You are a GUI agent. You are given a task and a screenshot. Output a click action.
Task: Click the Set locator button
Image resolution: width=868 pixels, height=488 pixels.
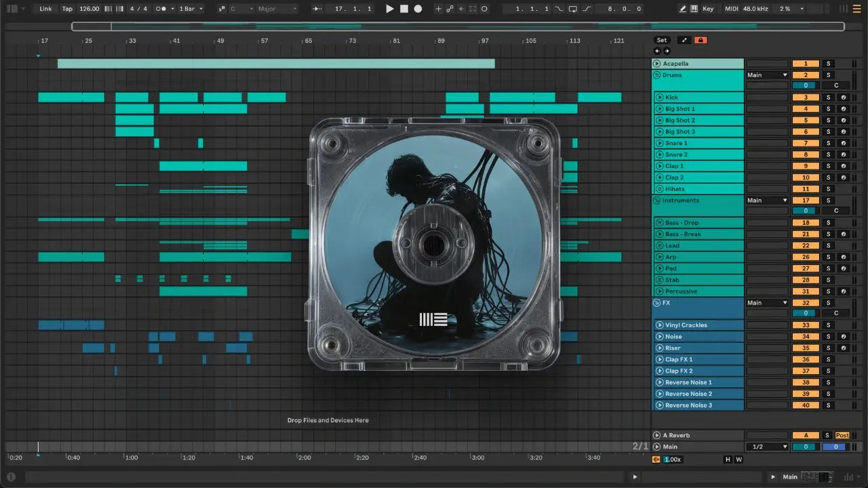pos(661,40)
